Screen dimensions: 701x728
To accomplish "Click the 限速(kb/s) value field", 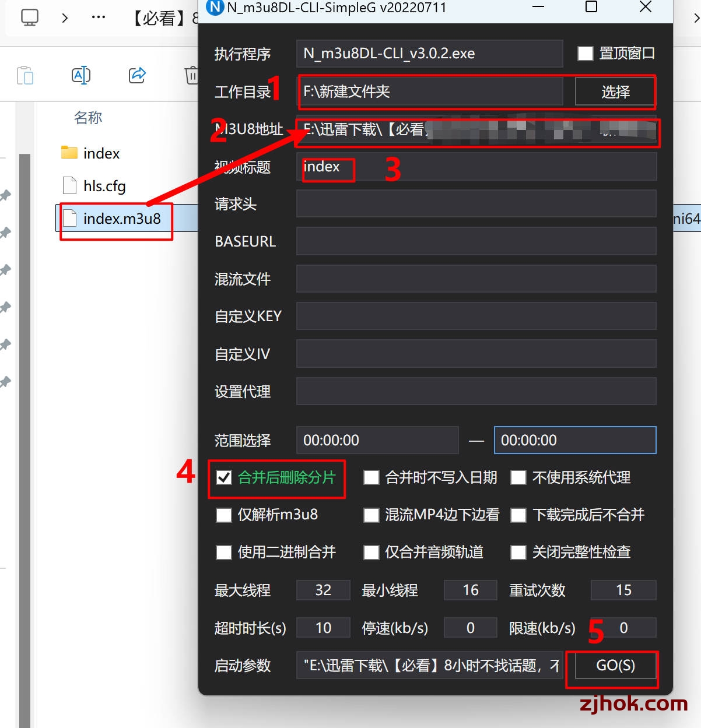I will point(623,628).
